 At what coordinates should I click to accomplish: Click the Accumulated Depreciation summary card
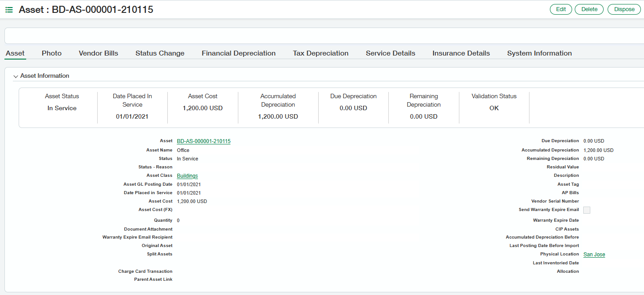coord(278,107)
